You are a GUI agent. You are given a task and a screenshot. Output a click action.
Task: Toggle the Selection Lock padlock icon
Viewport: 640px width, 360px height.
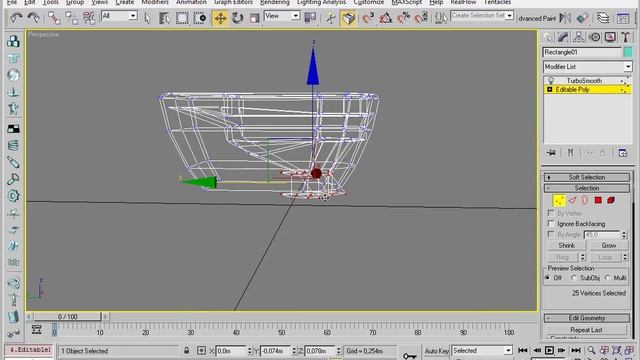[187, 350]
